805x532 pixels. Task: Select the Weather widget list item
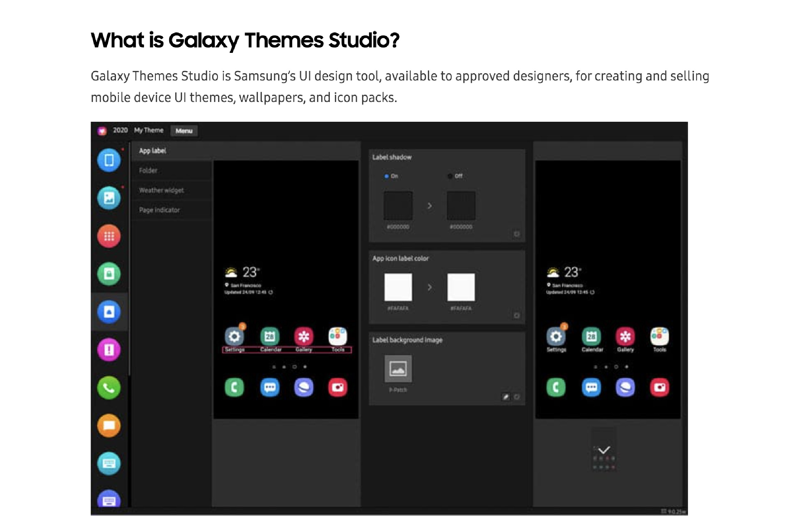tap(161, 190)
